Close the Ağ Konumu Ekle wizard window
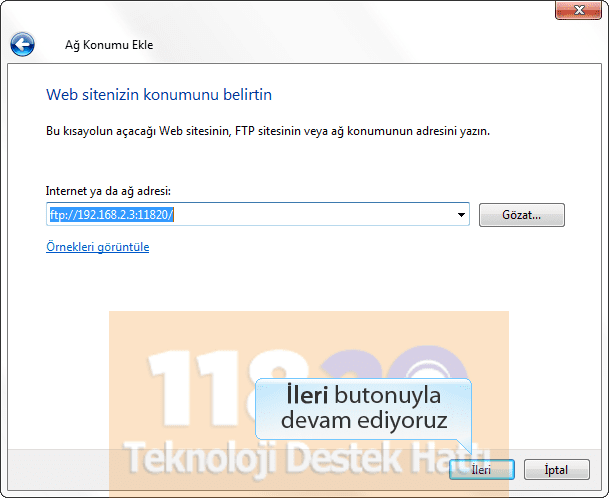 pyautogui.click(x=578, y=10)
